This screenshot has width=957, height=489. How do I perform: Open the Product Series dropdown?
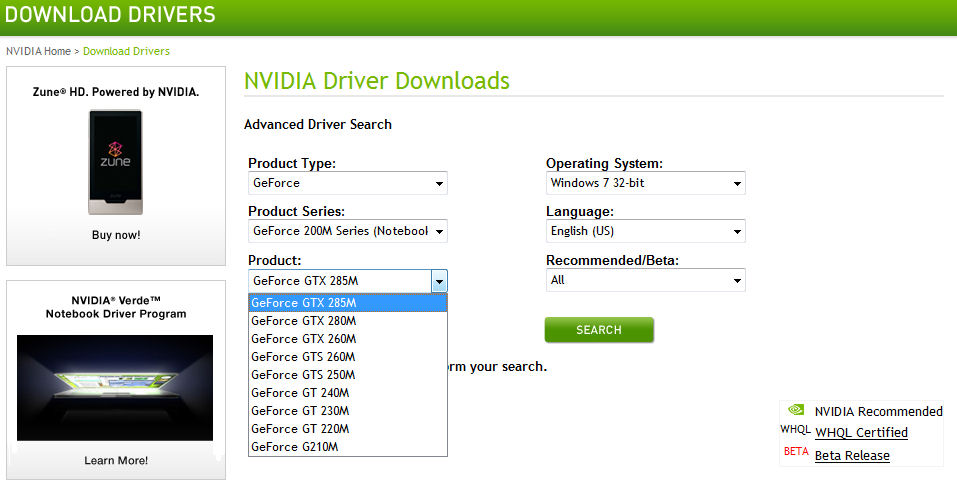pos(347,231)
